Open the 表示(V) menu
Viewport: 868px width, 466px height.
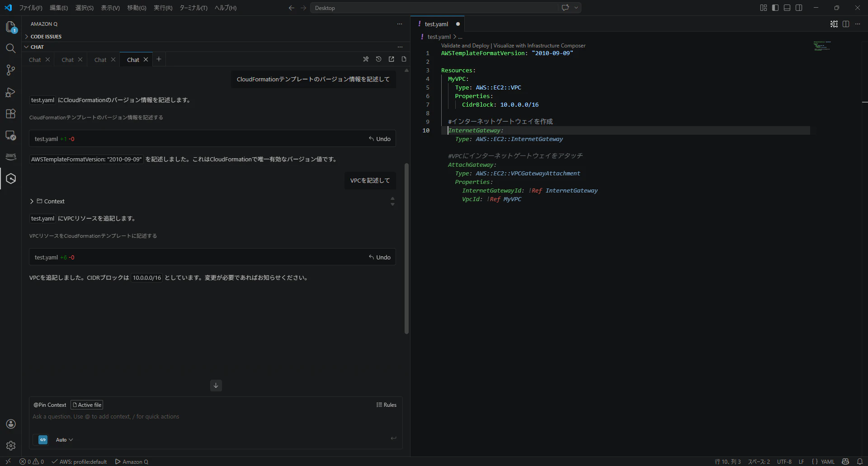(110, 8)
